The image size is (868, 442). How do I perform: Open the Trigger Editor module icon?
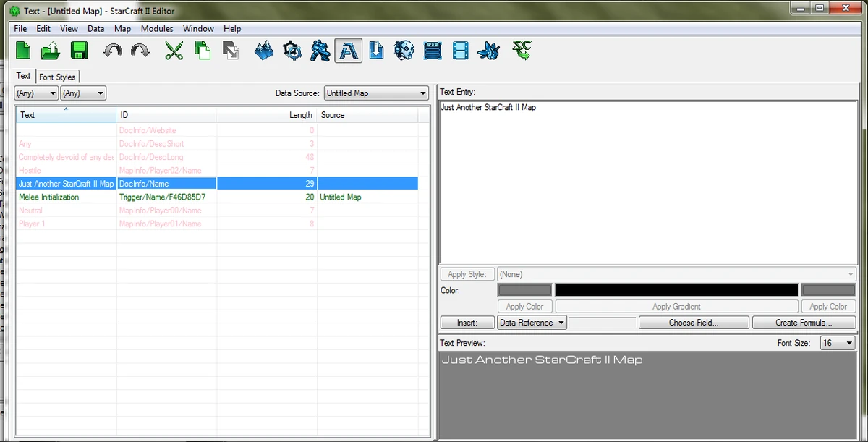tap(320, 51)
